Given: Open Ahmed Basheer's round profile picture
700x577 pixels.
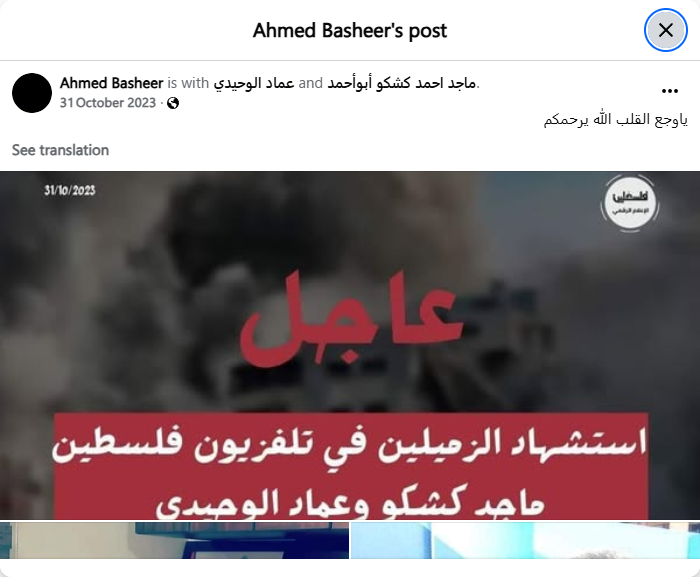Looking at the screenshot, I should pyautogui.click(x=32, y=93).
